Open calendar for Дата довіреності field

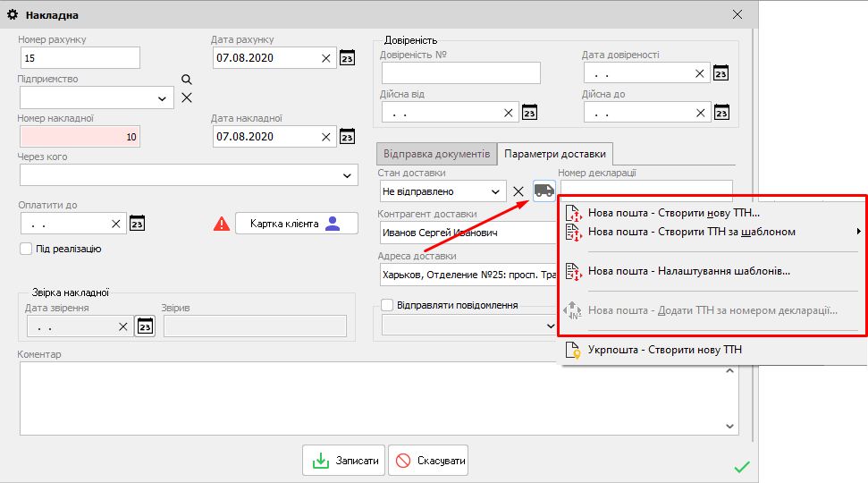[x=721, y=73]
